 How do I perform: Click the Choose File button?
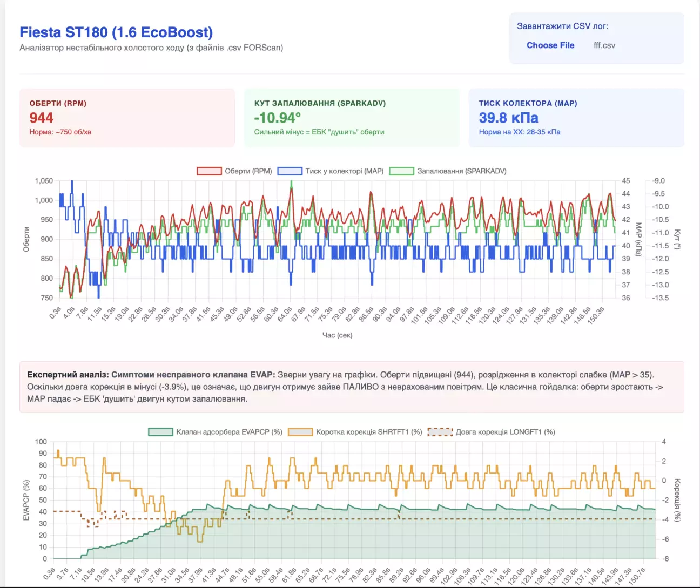click(550, 45)
